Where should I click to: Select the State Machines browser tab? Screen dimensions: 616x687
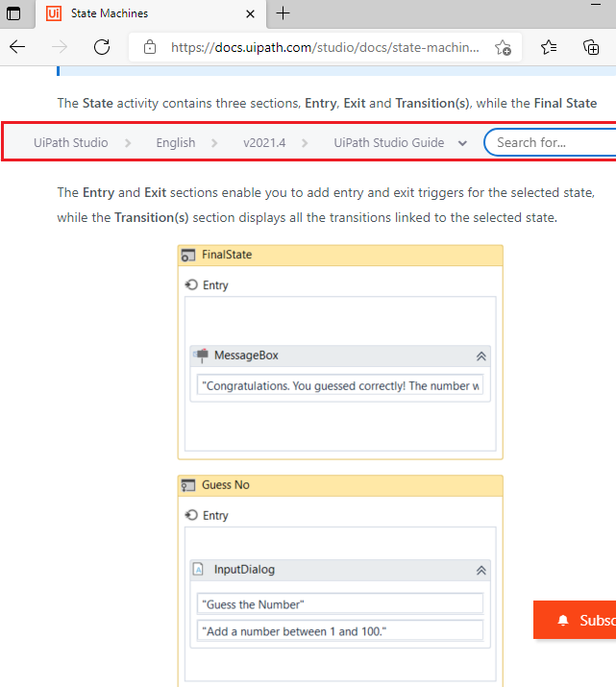pyautogui.click(x=151, y=13)
